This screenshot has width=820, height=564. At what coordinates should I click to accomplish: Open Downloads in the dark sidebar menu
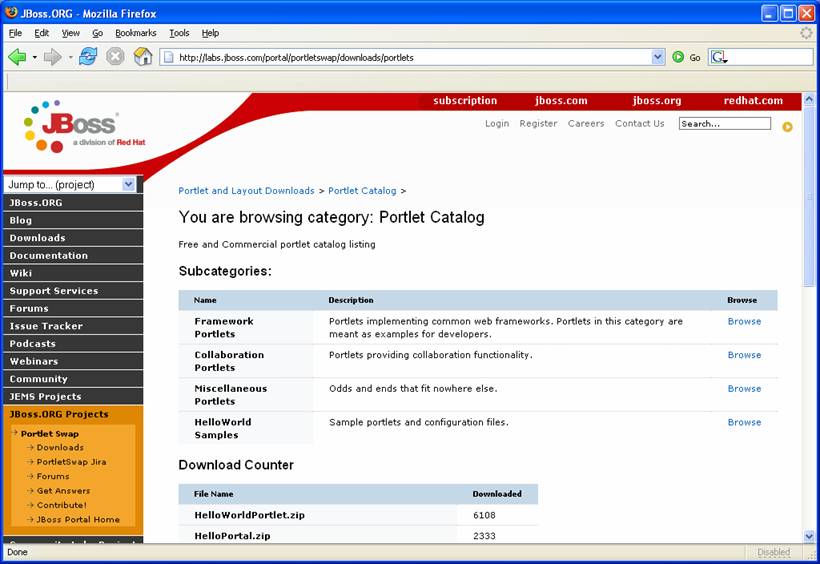click(x=73, y=238)
